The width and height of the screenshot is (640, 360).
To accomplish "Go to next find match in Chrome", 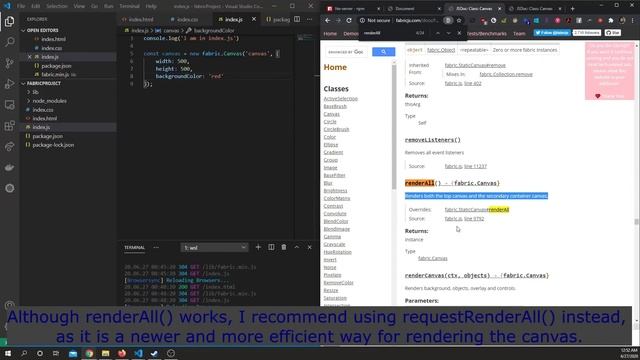I will coord(449,33).
